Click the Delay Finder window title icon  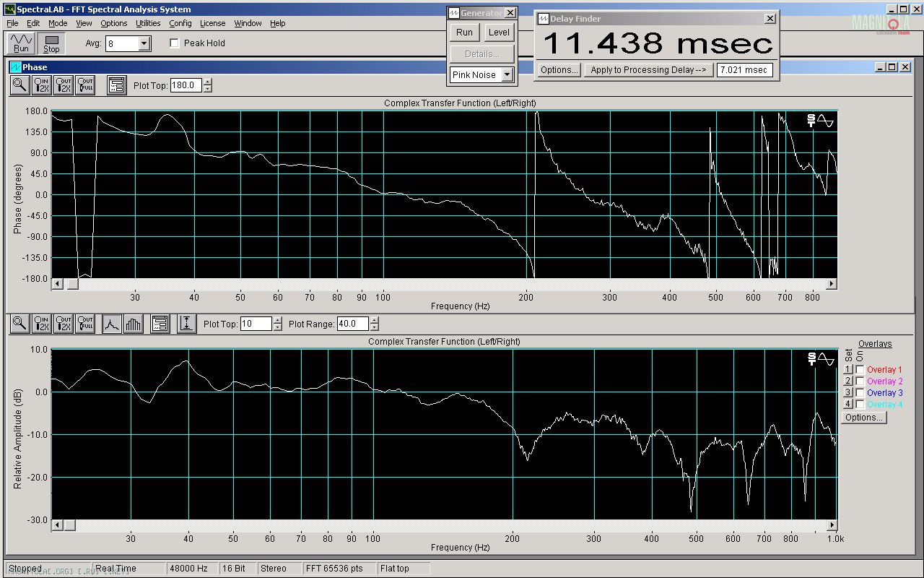point(543,19)
